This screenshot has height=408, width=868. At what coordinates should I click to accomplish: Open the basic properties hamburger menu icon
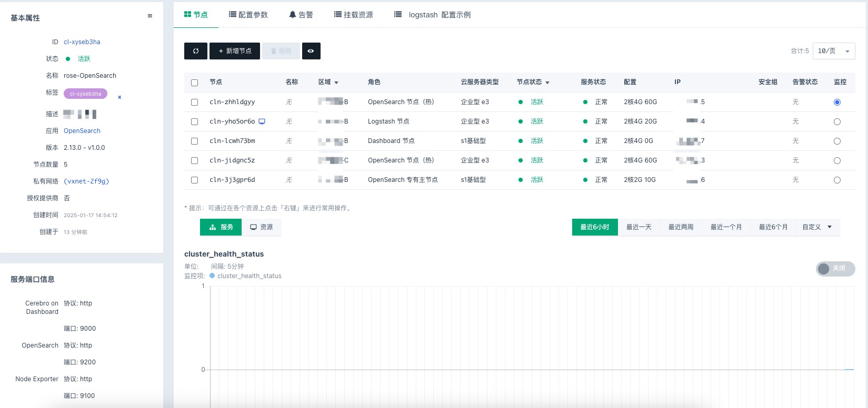(150, 16)
